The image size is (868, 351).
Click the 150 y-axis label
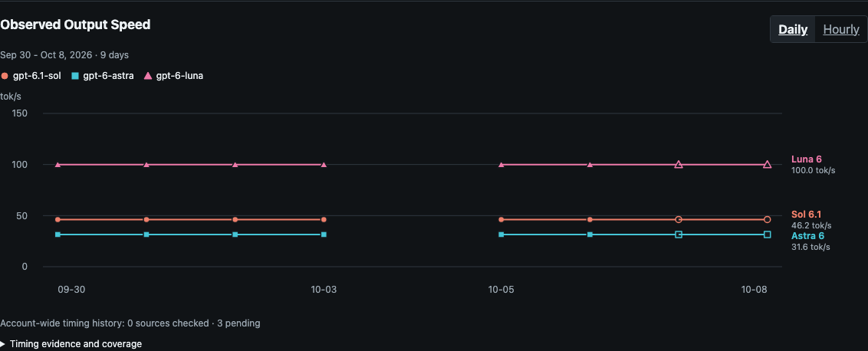coord(19,113)
